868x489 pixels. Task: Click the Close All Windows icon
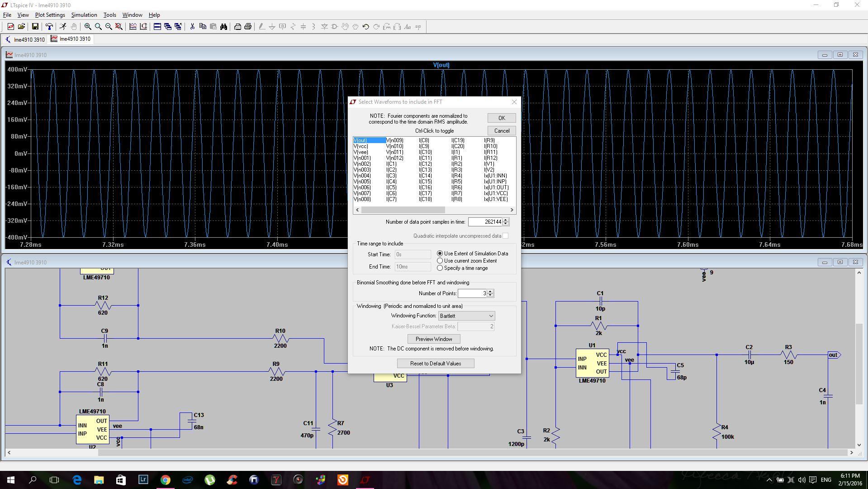(x=178, y=27)
